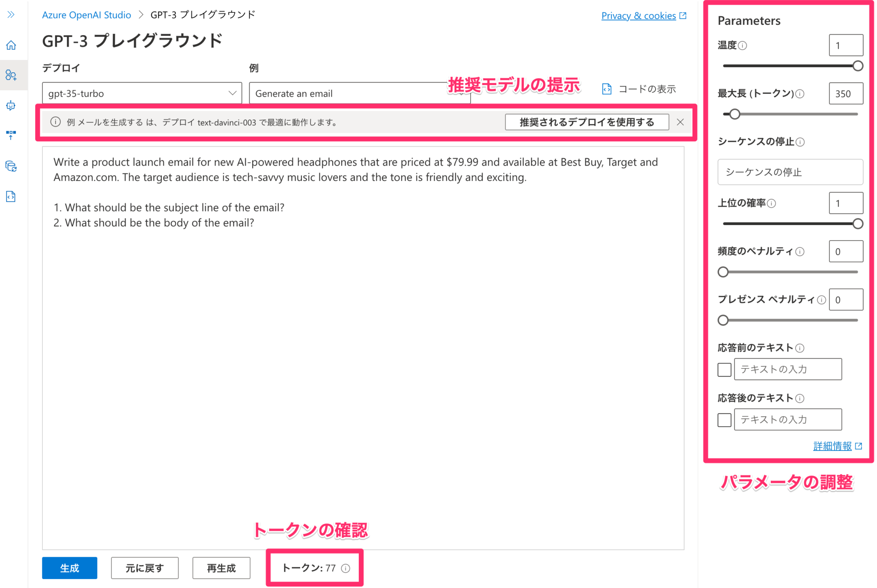Enable the 応答後のテキスト checkbox
The width and height of the screenshot is (877, 588).
tap(724, 420)
